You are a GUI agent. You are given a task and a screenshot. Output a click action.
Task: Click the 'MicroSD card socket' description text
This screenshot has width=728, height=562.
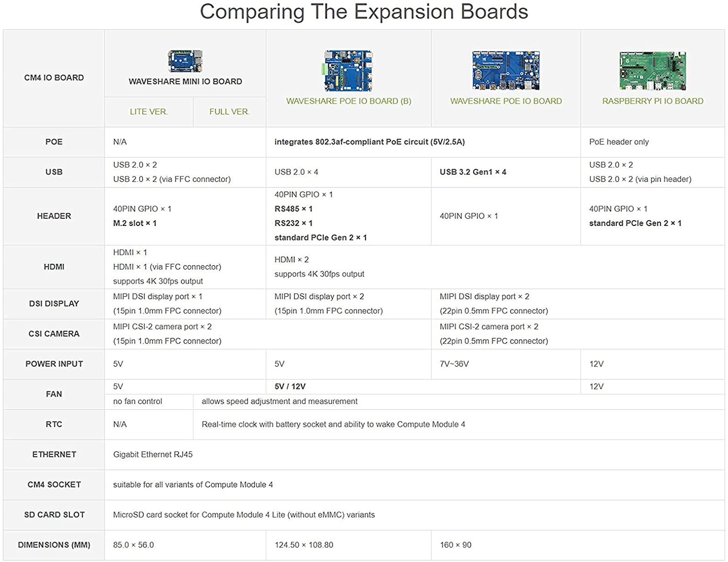tap(244, 515)
